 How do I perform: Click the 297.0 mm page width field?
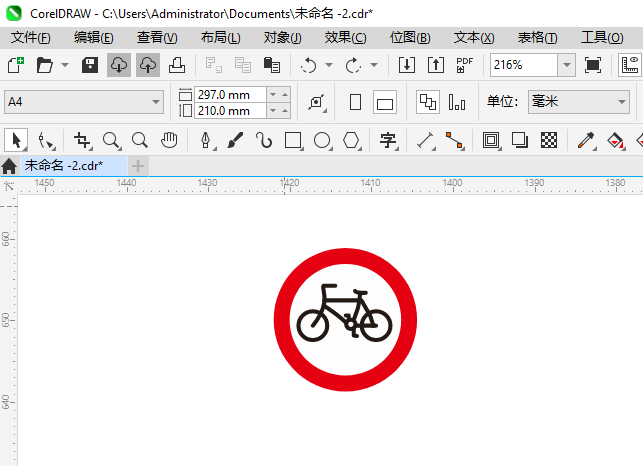click(230, 95)
